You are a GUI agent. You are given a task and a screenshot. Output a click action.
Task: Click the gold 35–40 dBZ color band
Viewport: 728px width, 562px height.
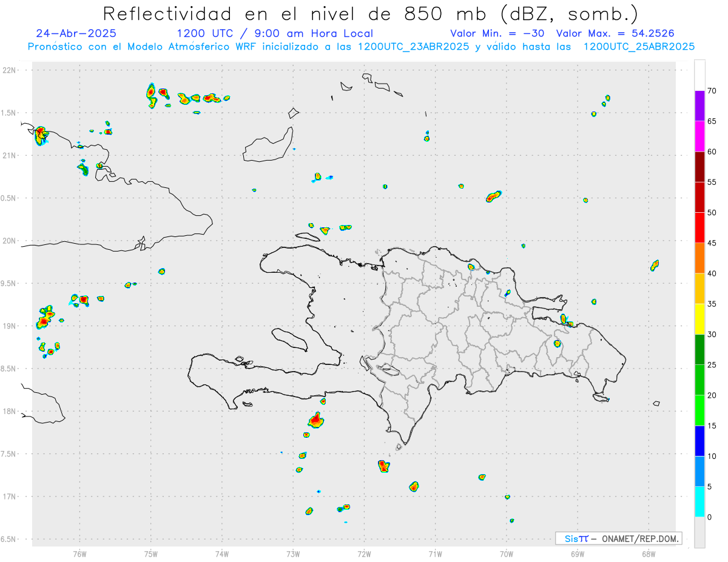coord(699,289)
